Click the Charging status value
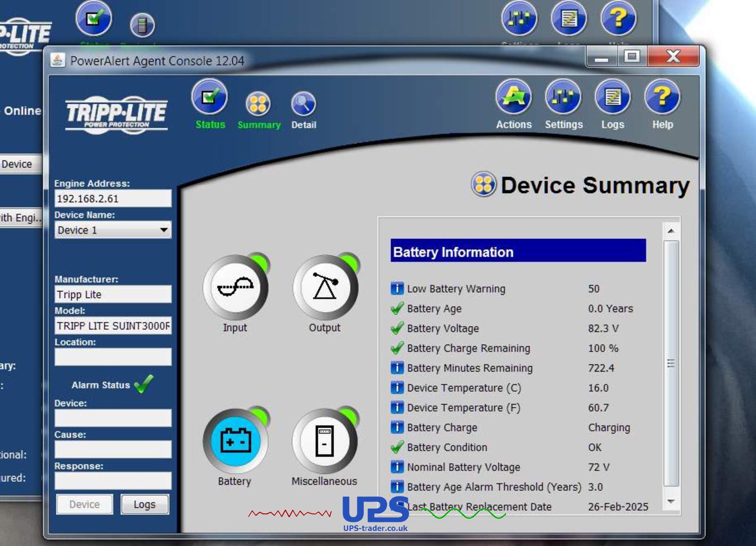 (609, 428)
